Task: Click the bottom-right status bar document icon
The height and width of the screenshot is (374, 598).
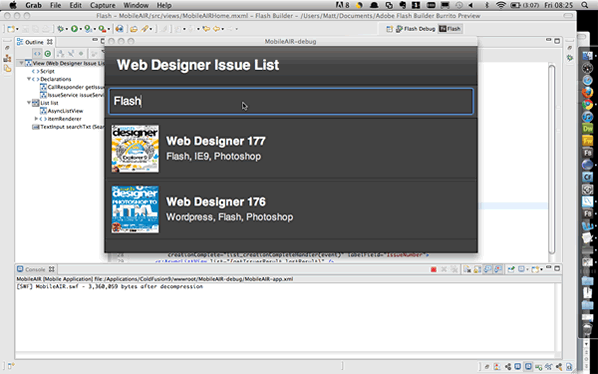Action: click(569, 366)
